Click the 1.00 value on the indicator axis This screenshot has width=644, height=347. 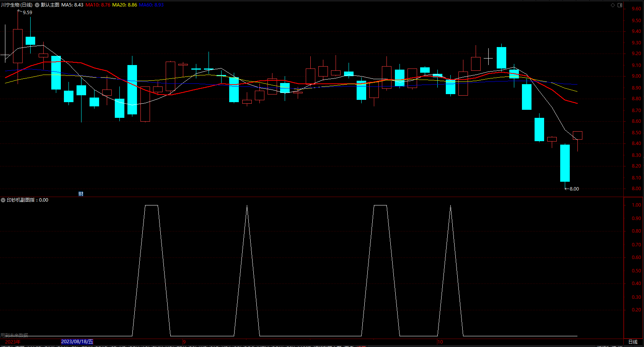[x=637, y=205]
